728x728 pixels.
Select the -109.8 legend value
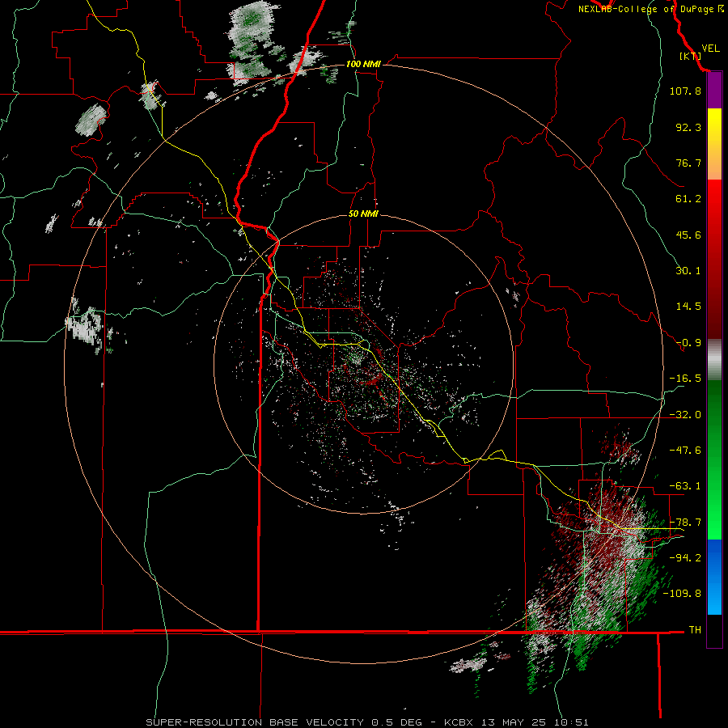pos(682,594)
